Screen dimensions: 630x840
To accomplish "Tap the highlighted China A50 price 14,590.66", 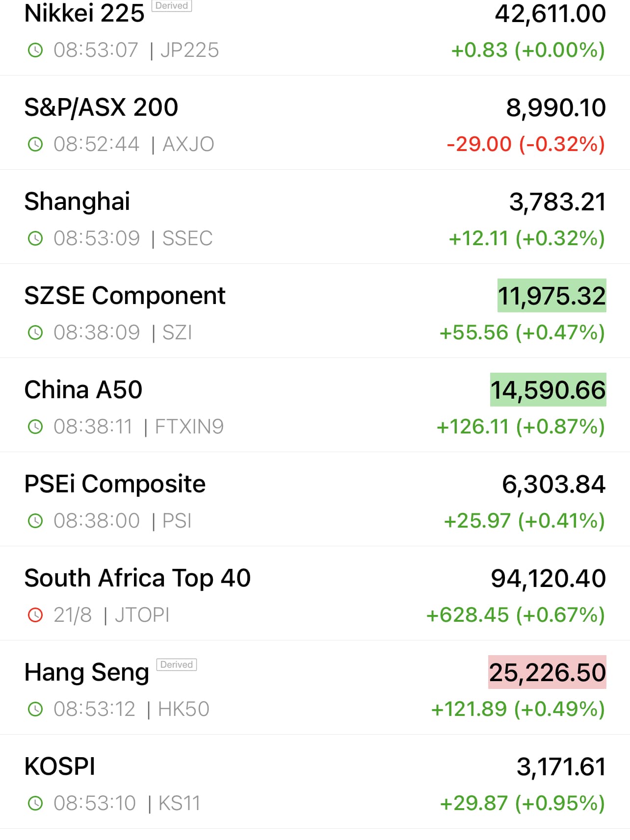I will (548, 390).
